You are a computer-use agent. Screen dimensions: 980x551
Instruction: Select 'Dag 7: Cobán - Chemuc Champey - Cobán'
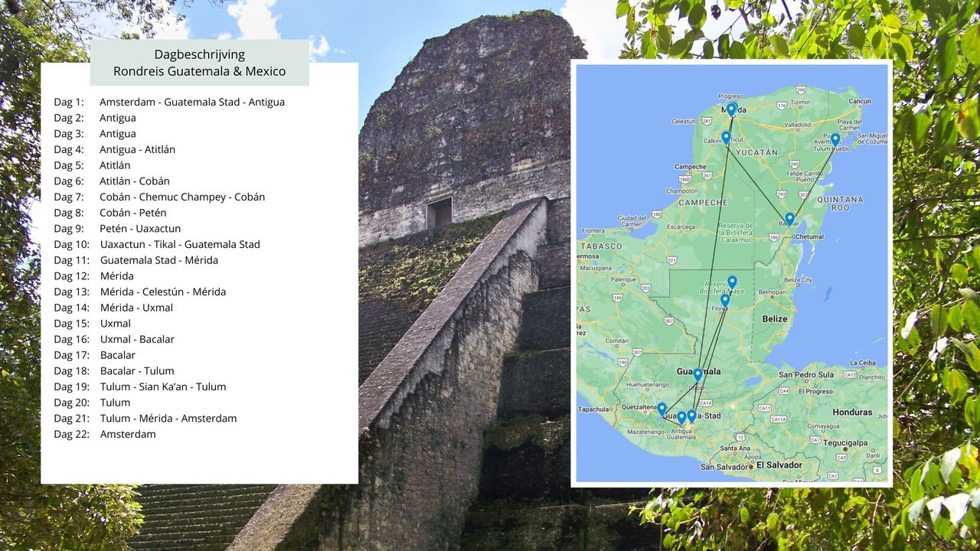point(159,197)
